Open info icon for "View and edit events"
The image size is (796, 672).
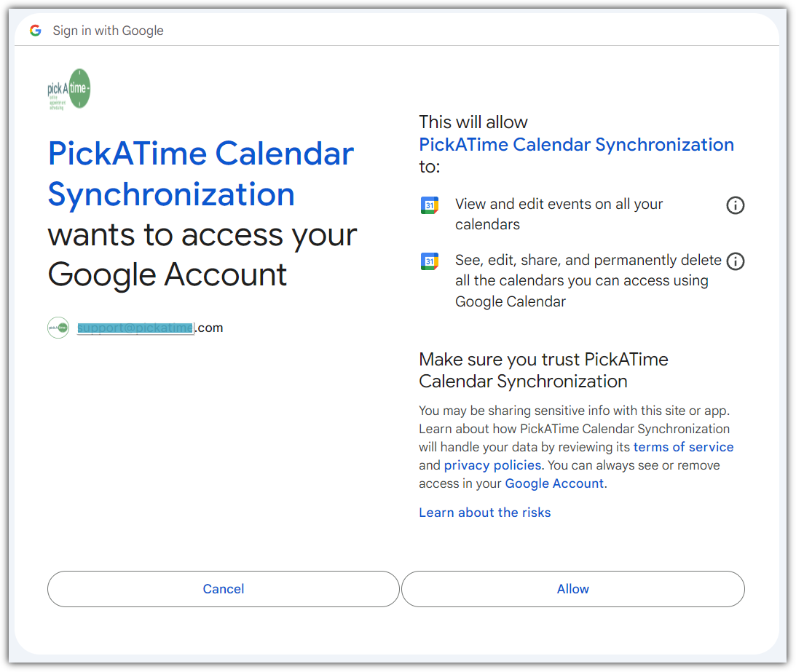pyautogui.click(x=736, y=205)
